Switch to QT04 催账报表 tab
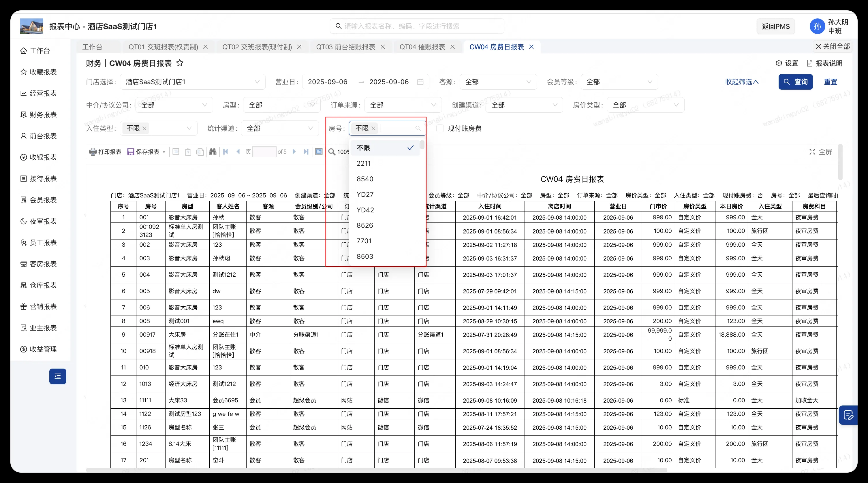 422,47
